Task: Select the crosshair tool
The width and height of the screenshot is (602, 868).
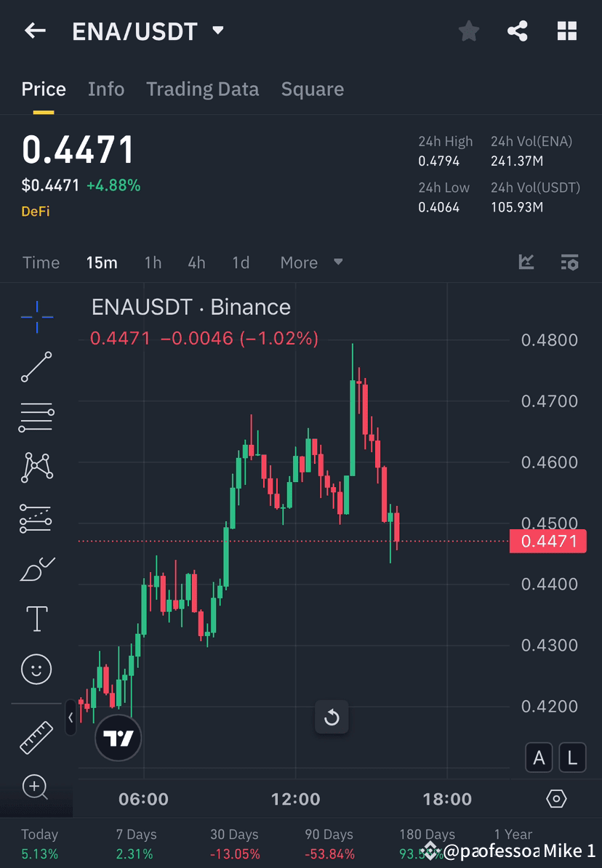Action: click(x=36, y=316)
